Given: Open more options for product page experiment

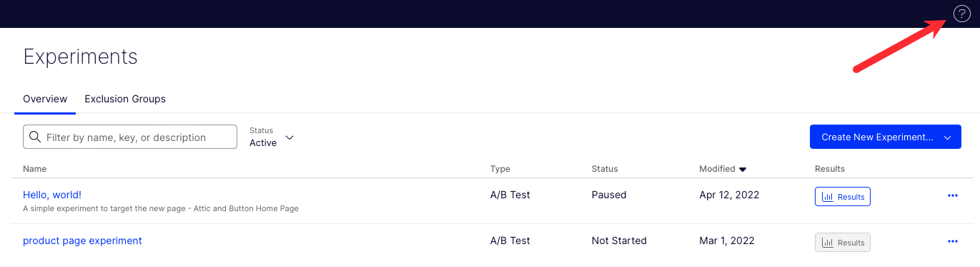Looking at the screenshot, I should (x=952, y=241).
